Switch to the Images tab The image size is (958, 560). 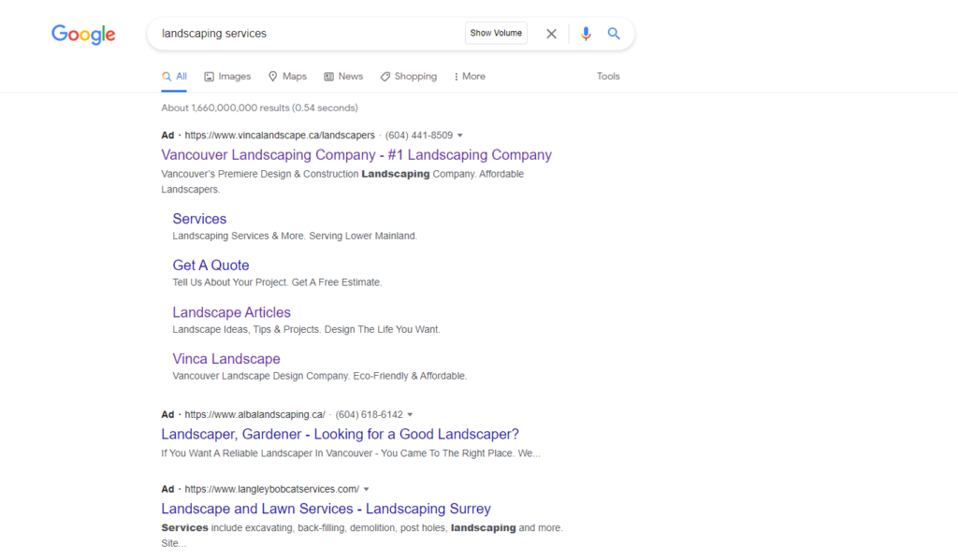click(227, 77)
